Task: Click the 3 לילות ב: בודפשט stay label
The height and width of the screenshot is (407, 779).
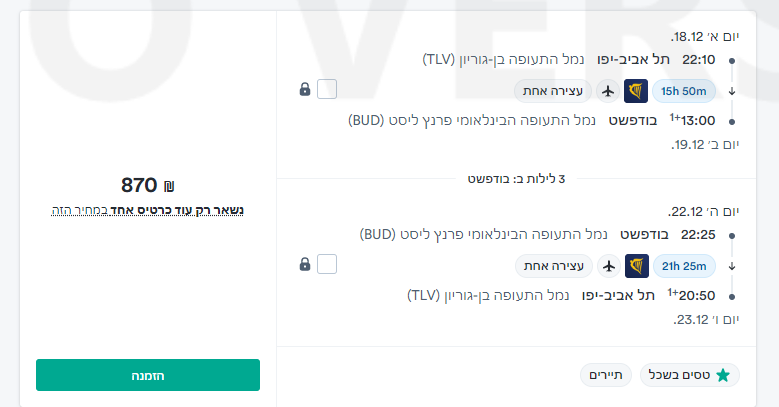Action: (517, 179)
